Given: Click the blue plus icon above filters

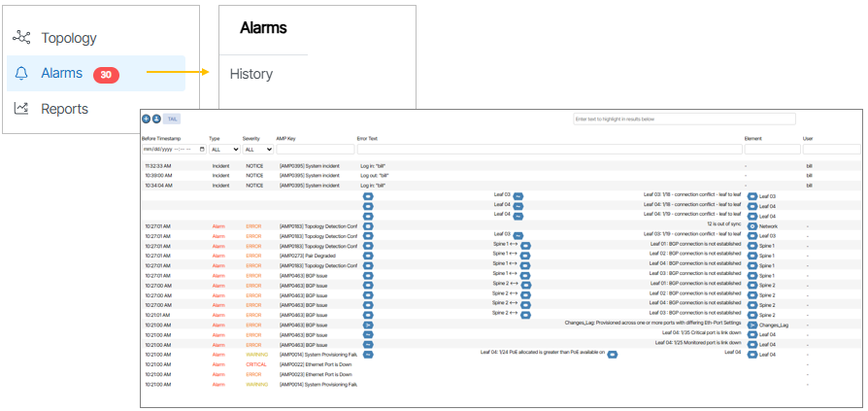Looking at the screenshot, I should pos(147,119).
